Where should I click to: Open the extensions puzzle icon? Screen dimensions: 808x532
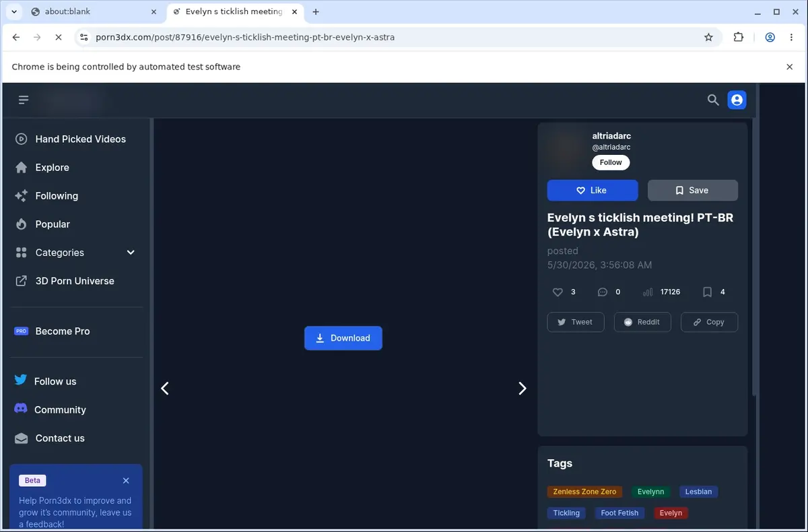[739, 37]
